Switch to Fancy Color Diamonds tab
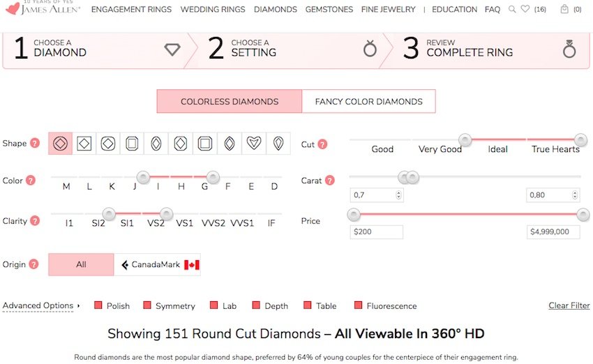Screen dimensions: 593x364 (369, 101)
